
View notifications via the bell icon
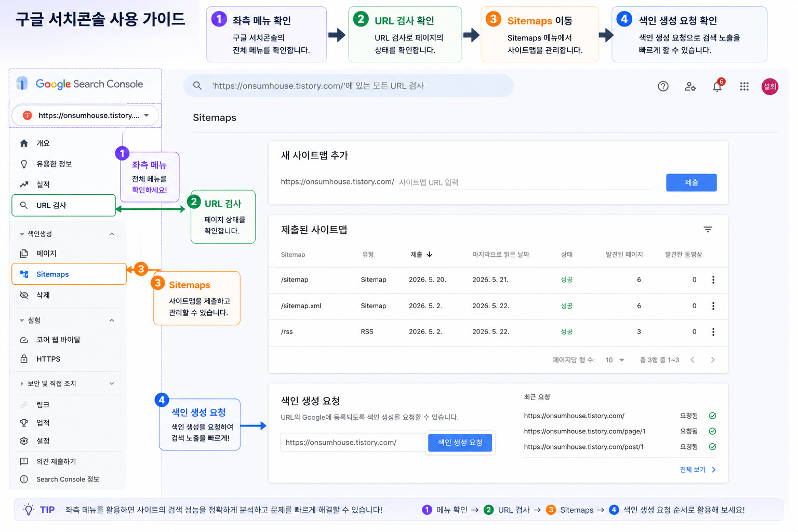coord(717,86)
